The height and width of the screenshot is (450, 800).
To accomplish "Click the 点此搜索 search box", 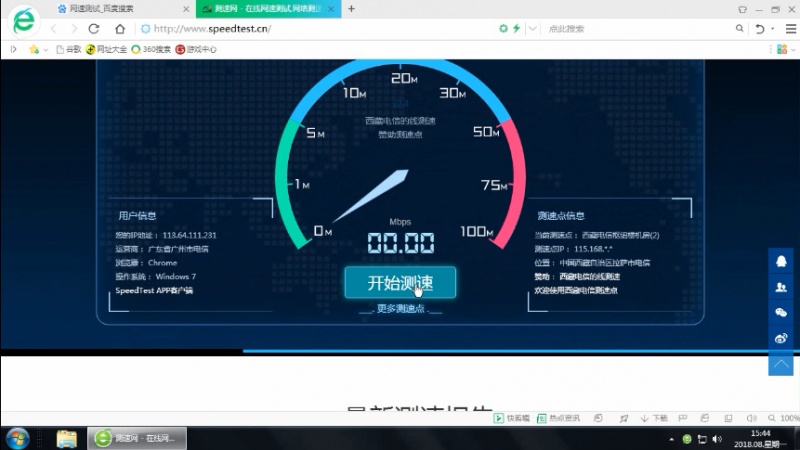I will pos(638,29).
